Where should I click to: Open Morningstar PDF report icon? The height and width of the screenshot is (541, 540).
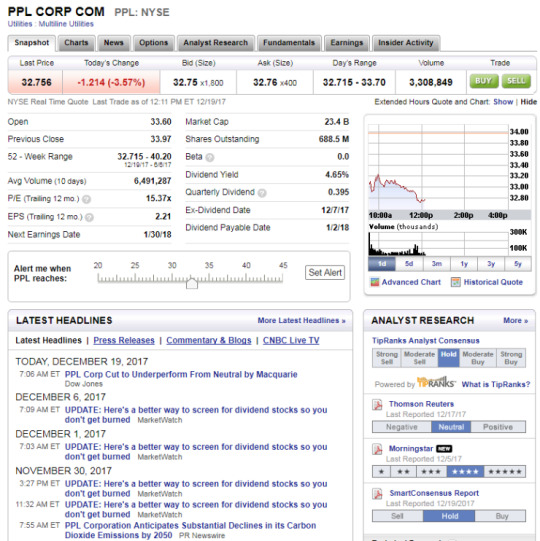[x=377, y=449]
